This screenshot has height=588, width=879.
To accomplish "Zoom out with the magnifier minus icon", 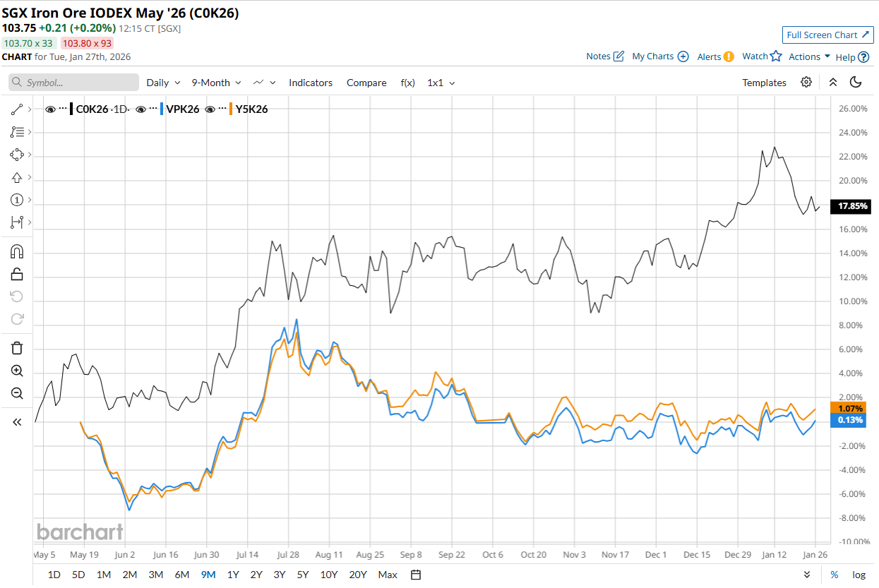I will point(18,393).
